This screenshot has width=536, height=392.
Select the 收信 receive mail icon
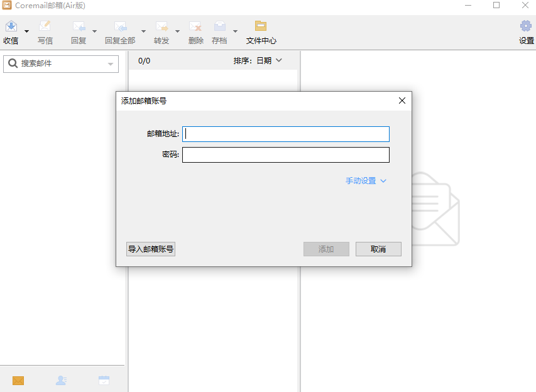tap(11, 28)
